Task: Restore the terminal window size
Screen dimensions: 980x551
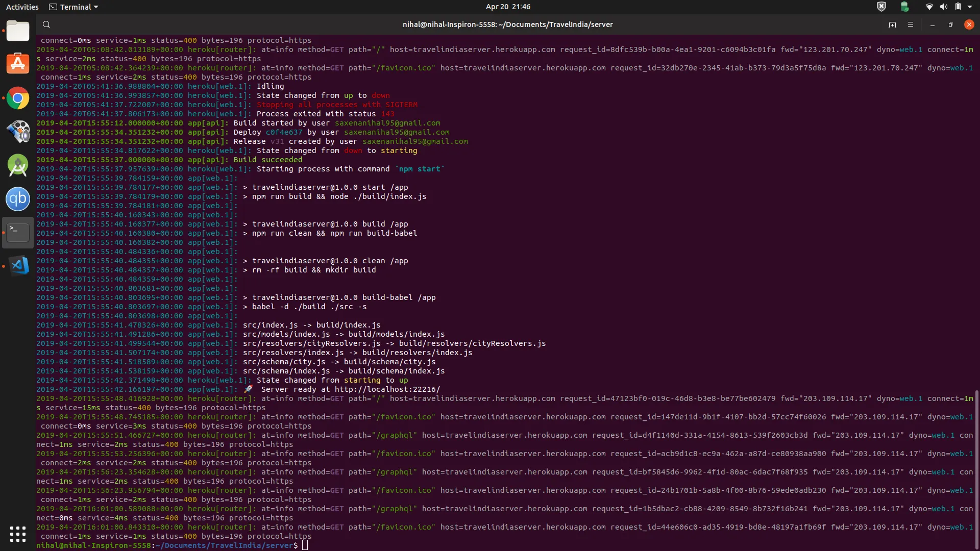Action: tap(950, 24)
